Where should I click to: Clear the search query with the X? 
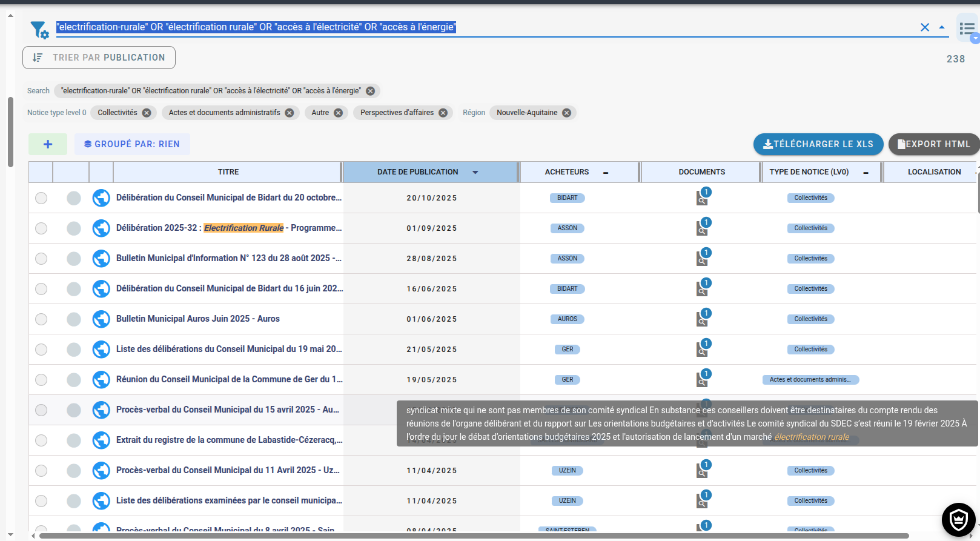click(925, 27)
